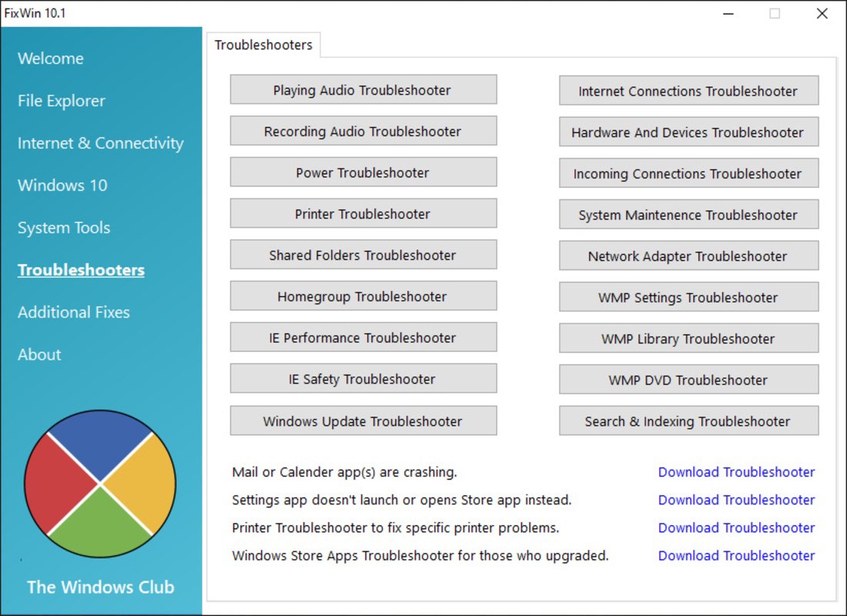Download troubleshooter for Mail or Calender crashing
The height and width of the screenshot is (616, 847).
coord(736,472)
